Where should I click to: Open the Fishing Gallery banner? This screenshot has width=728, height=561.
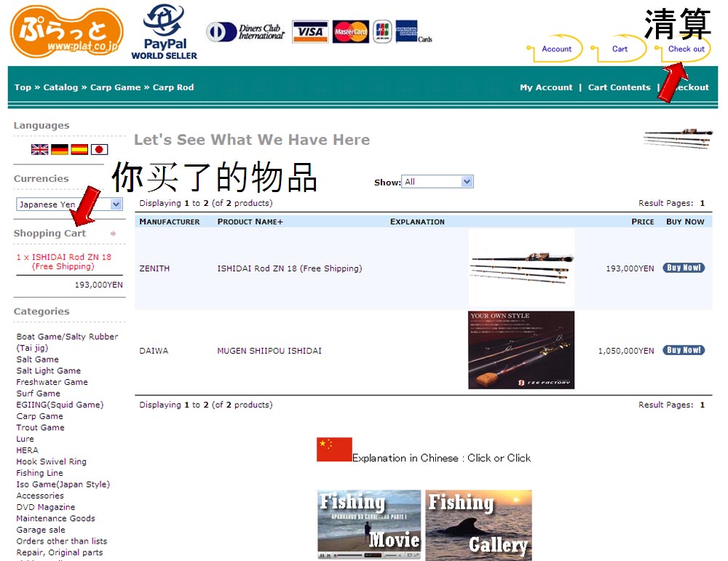[x=479, y=525]
